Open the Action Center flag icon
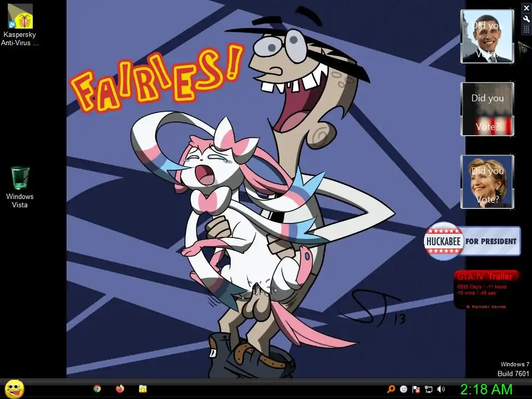532x399 pixels. [416, 389]
